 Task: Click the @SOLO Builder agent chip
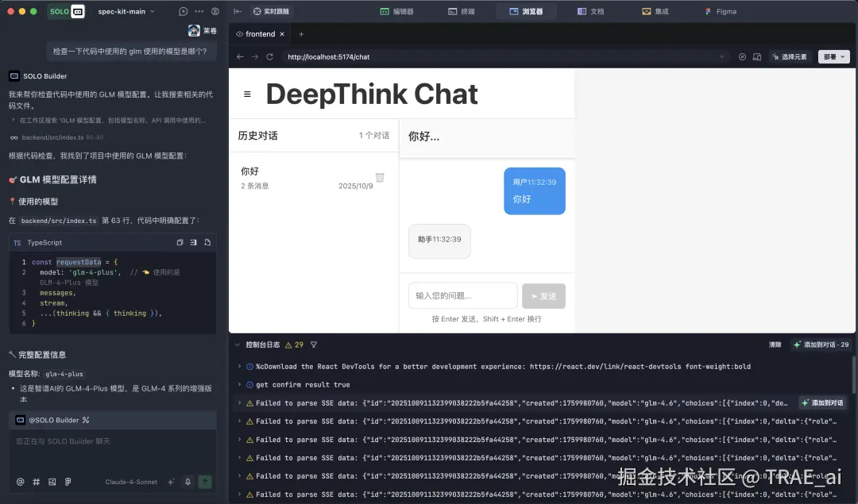52,421
